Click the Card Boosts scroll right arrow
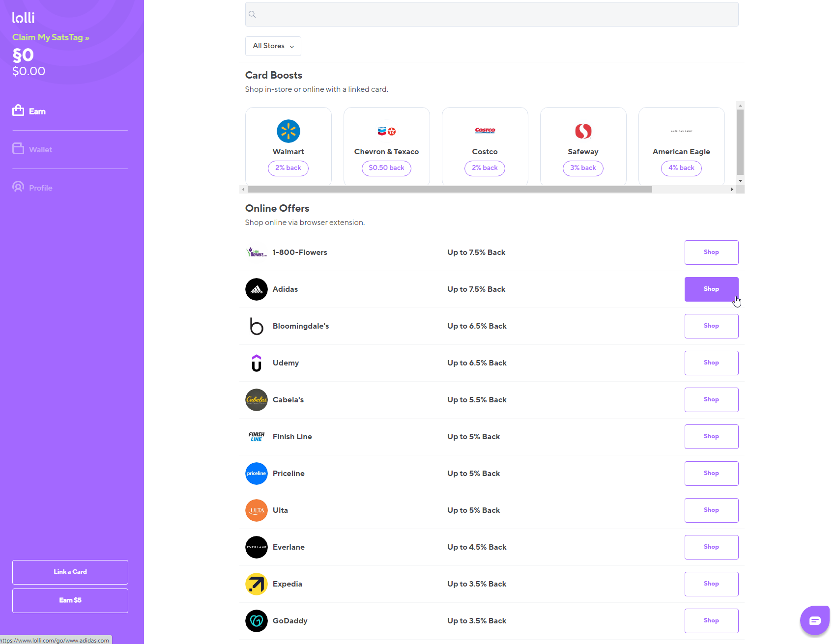This screenshot has height=644, width=837. pyautogui.click(x=732, y=190)
